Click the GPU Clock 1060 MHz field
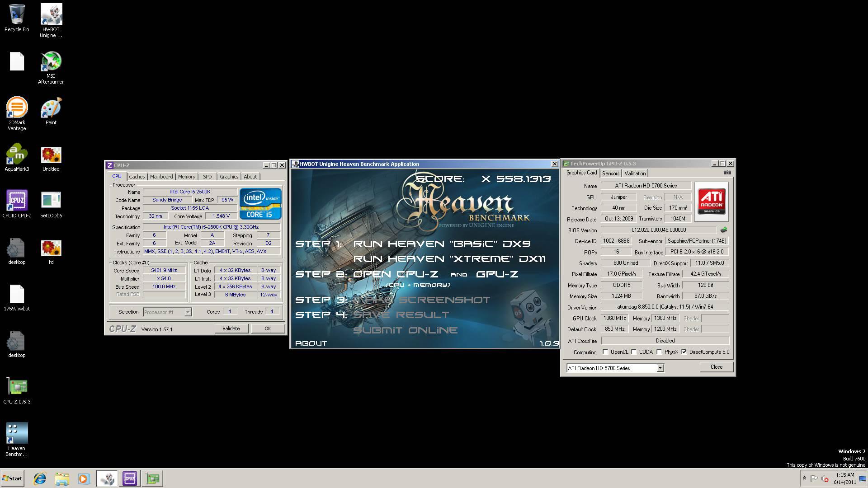This screenshot has height=488, width=868. (x=615, y=318)
